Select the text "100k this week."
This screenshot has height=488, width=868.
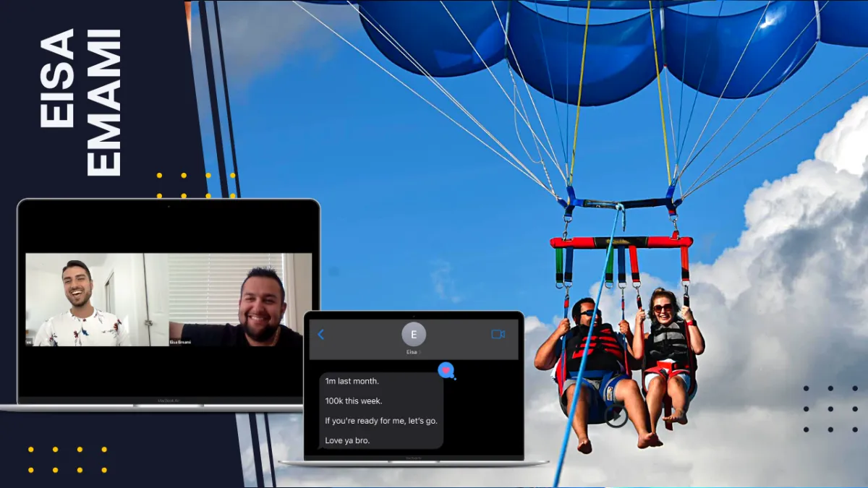[x=354, y=401]
